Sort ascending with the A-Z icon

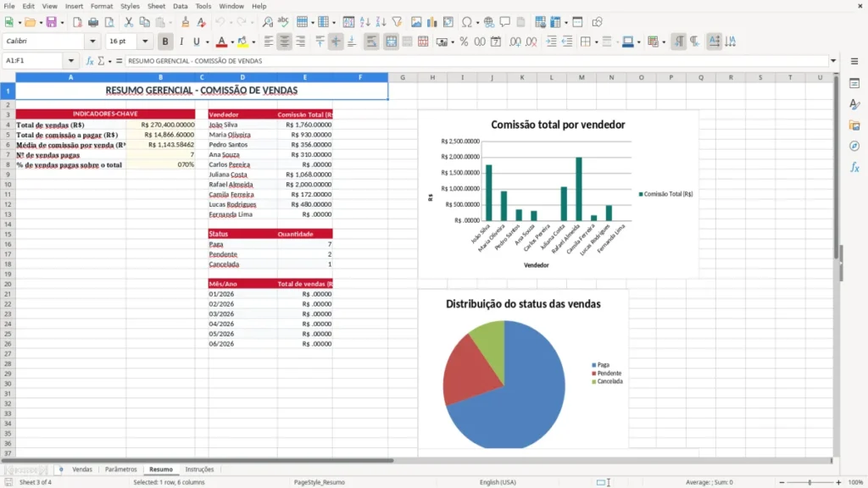coord(364,22)
